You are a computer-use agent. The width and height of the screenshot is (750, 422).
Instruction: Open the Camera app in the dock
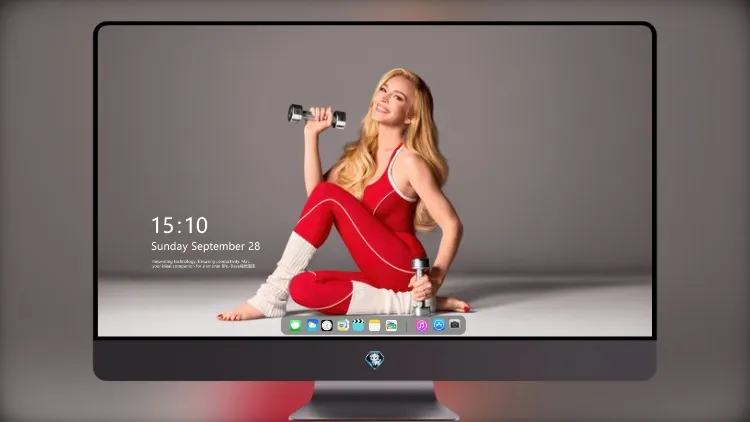[x=455, y=324]
